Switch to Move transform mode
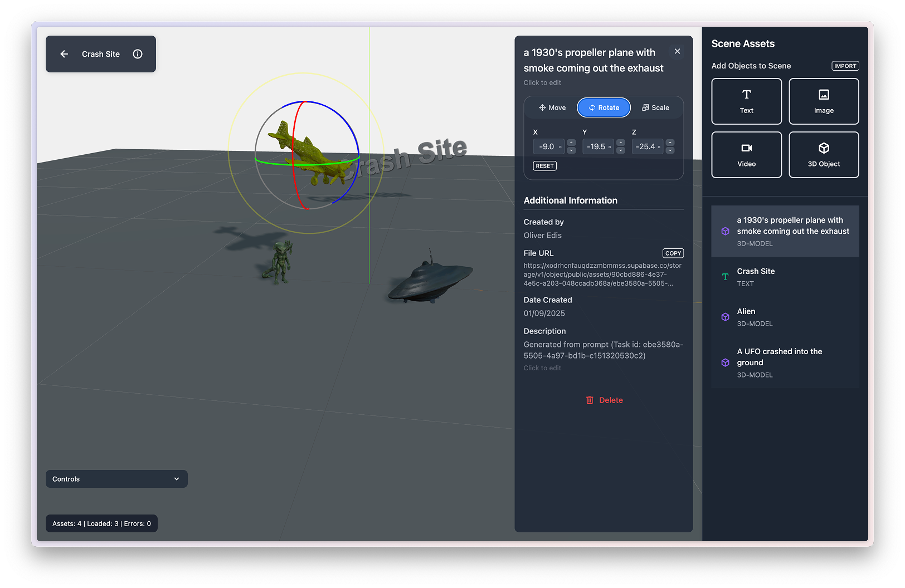Viewport: 905px width, 588px height. (x=552, y=107)
